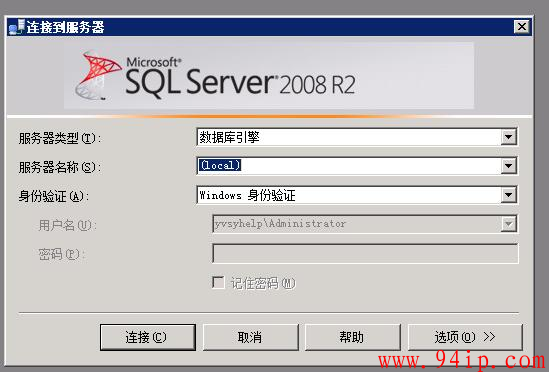Click the 身份验证(A) label
The image size is (549, 372).
pos(54,196)
